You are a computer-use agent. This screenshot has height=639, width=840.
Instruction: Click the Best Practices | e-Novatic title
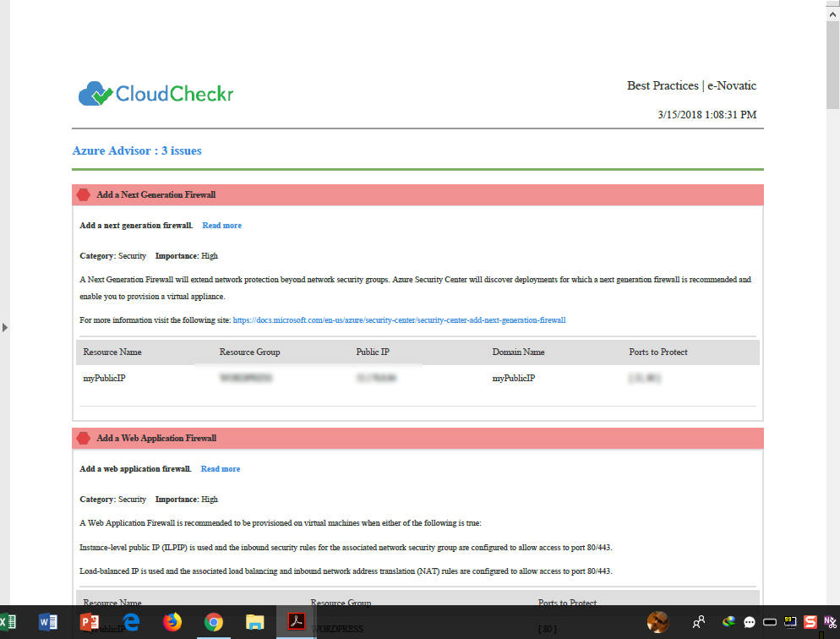click(691, 85)
